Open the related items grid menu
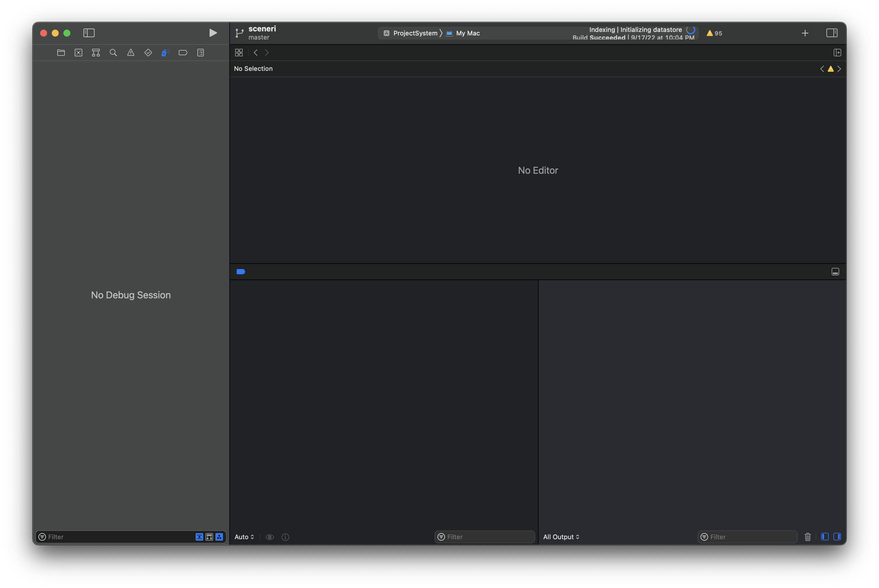879x588 pixels. tap(239, 53)
